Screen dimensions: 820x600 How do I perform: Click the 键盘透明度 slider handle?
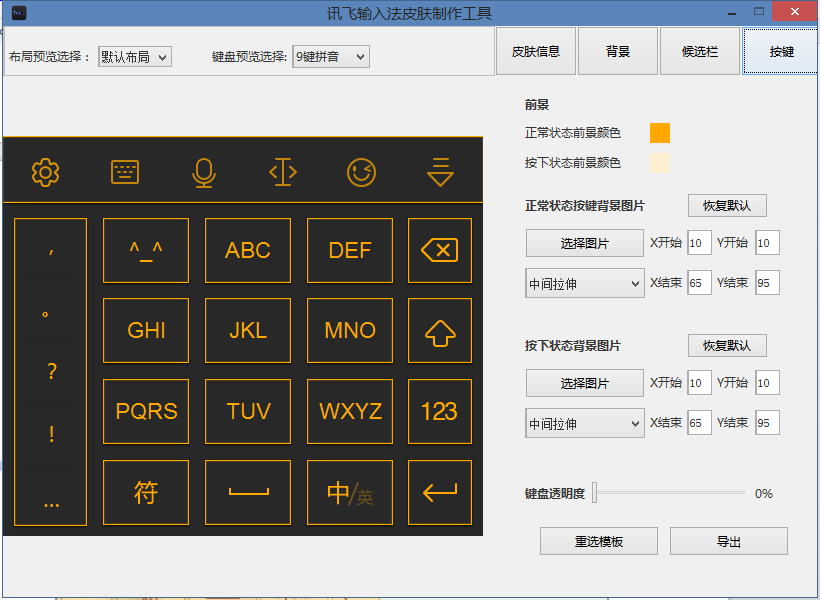click(595, 493)
